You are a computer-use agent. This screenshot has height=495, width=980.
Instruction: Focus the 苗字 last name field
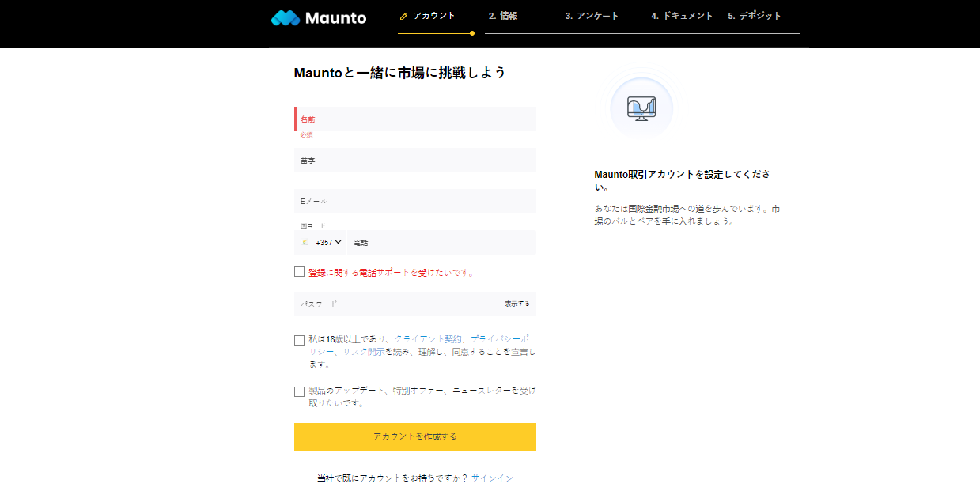pyautogui.click(x=415, y=161)
